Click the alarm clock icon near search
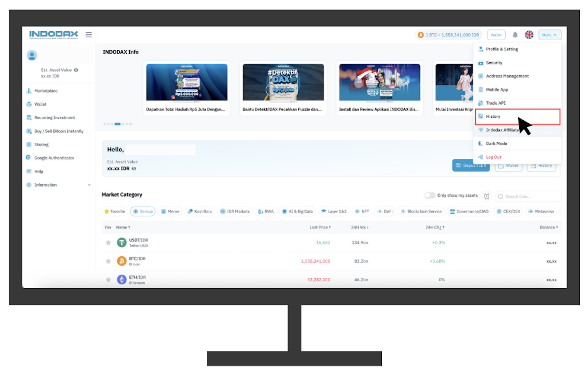 pyautogui.click(x=487, y=196)
